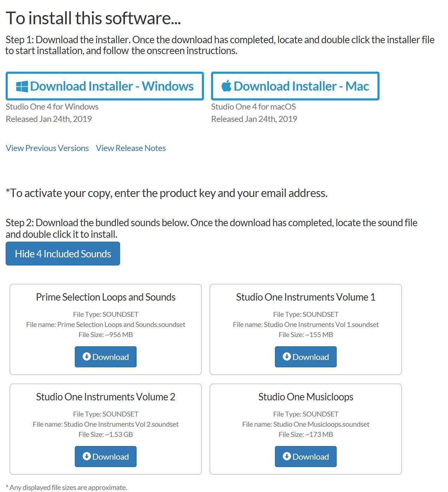Select the Studio One Instruments Volume 2 title
The height and width of the screenshot is (492, 448).
tap(106, 397)
